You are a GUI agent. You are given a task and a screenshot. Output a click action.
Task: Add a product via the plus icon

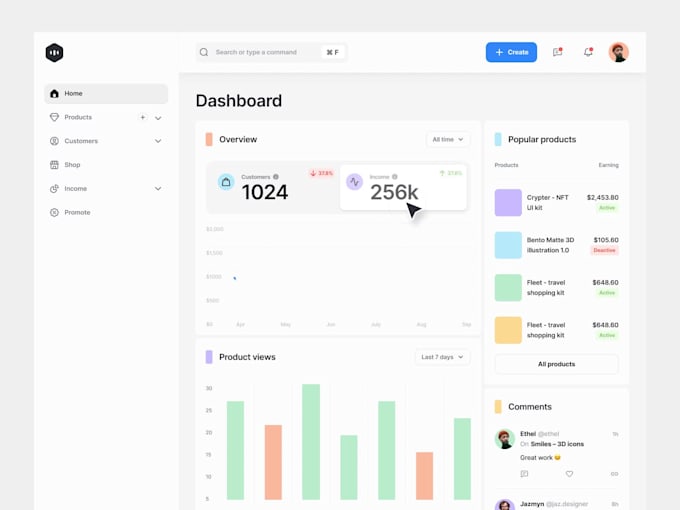tap(142, 117)
